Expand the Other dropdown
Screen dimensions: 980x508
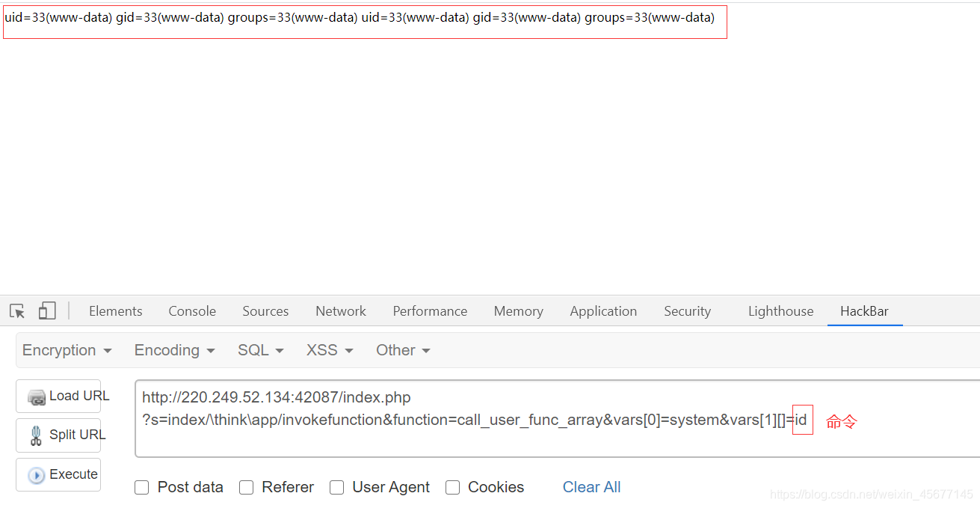(403, 350)
